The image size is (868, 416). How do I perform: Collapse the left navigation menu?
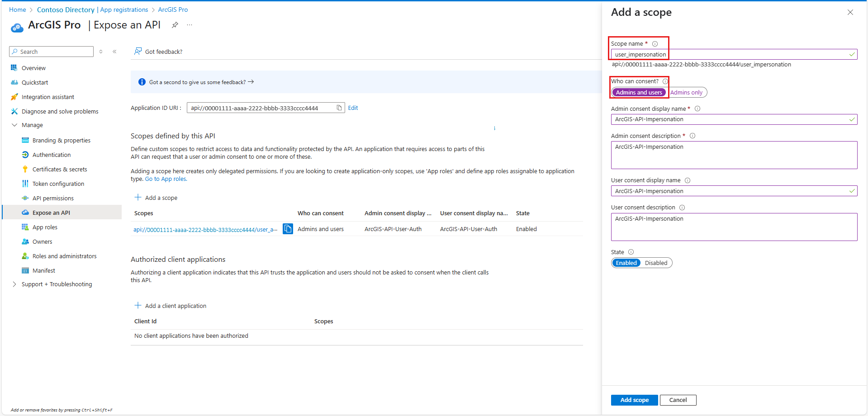click(x=114, y=52)
